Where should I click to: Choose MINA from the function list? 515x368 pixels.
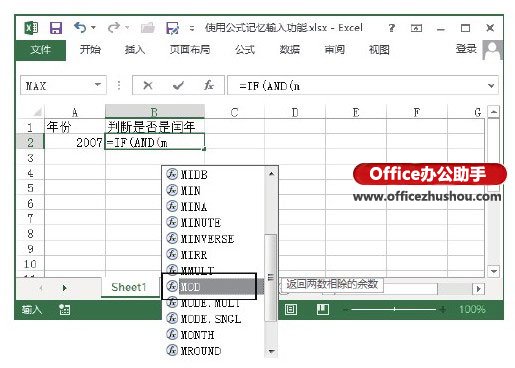click(x=213, y=207)
